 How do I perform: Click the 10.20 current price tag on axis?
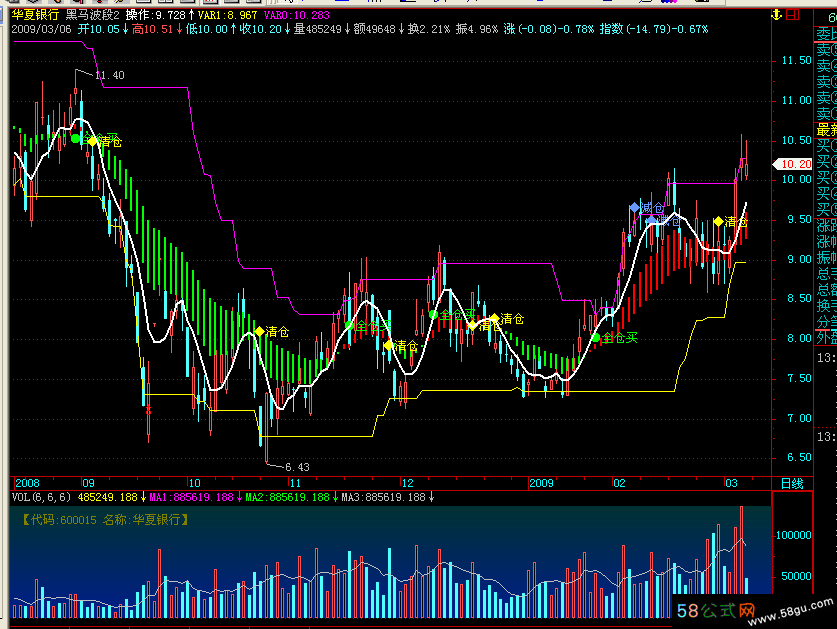point(793,164)
